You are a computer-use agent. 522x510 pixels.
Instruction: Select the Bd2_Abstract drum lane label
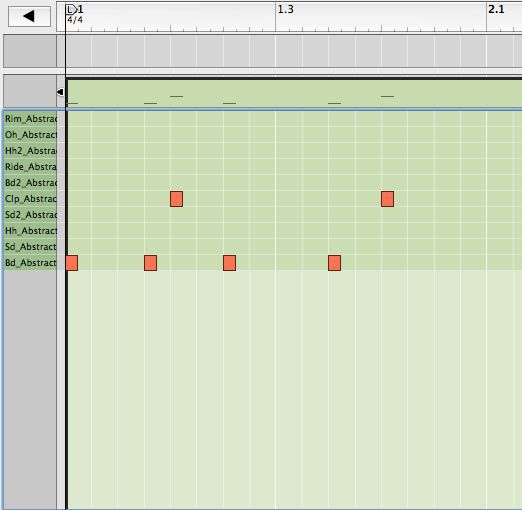point(31,183)
